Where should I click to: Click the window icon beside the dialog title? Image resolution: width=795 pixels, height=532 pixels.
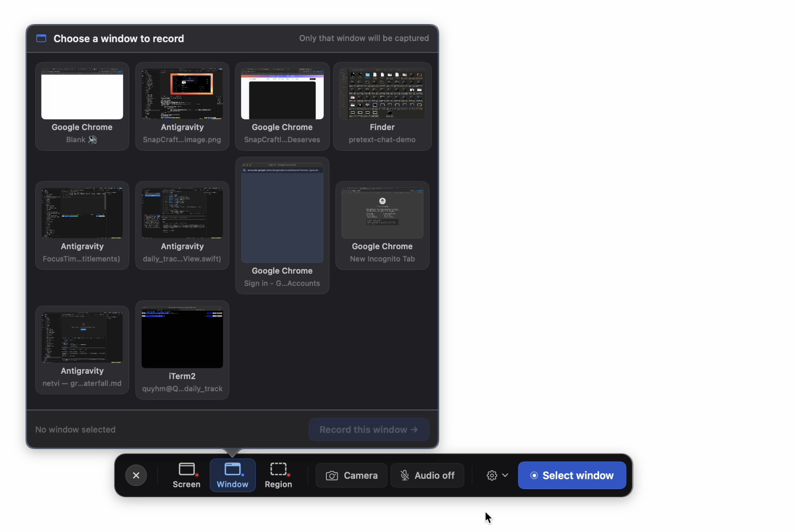(x=41, y=38)
